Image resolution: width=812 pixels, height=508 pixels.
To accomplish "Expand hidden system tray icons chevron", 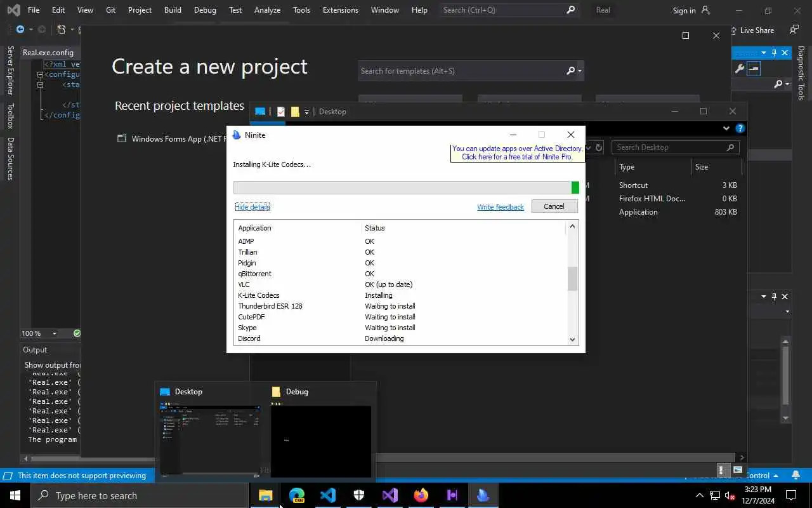I will click(699, 495).
